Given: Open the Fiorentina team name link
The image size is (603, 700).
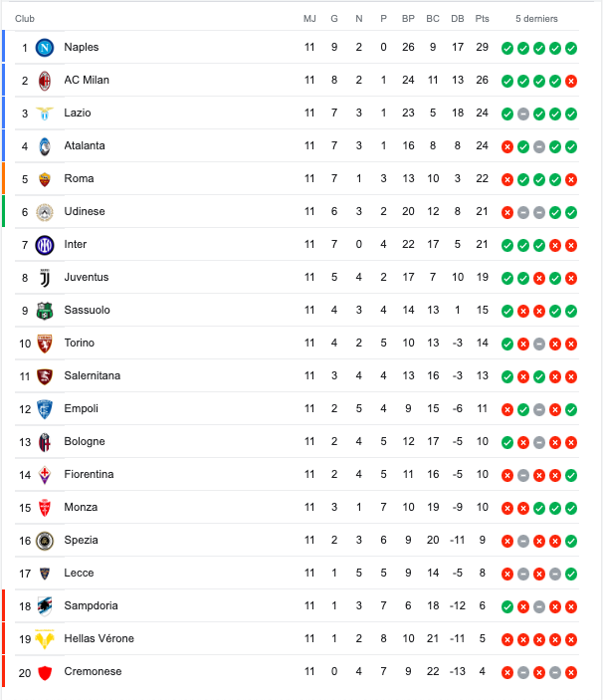Looking at the screenshot, I should (x=89, y=474).
